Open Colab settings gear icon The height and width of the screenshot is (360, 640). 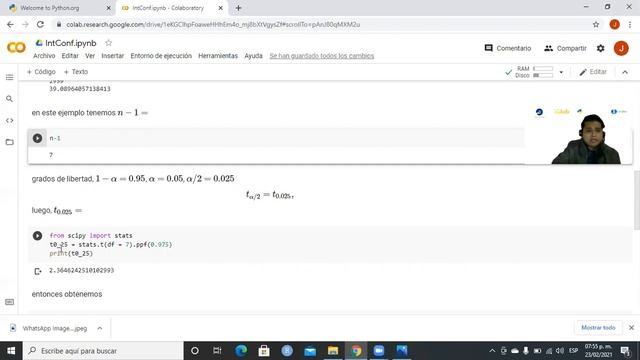click(600, 48)
